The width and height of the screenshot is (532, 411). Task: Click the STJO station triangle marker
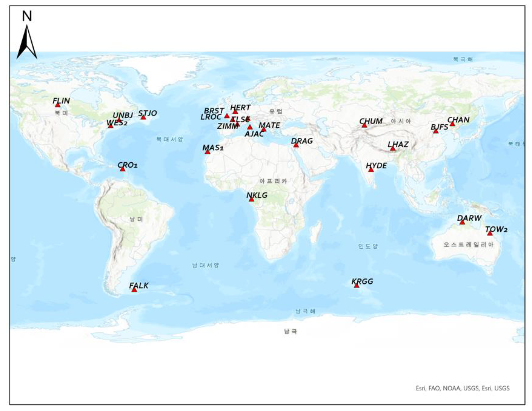click(x=143, y=117)
